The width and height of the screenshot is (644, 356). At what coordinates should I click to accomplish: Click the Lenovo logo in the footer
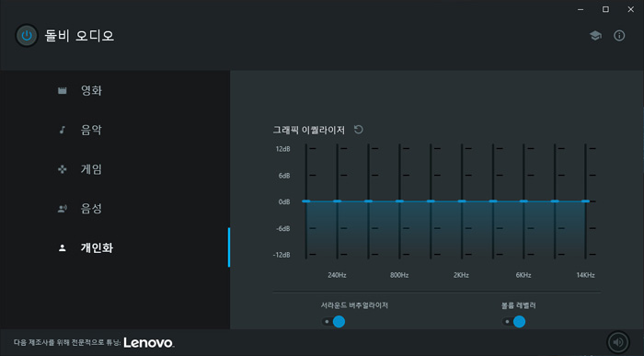149,342
